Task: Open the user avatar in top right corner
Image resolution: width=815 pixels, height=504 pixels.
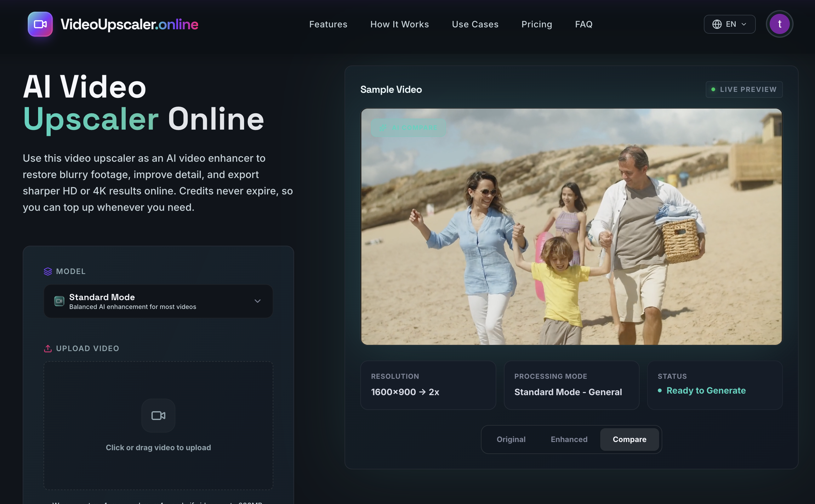Action: pos(779,24)
